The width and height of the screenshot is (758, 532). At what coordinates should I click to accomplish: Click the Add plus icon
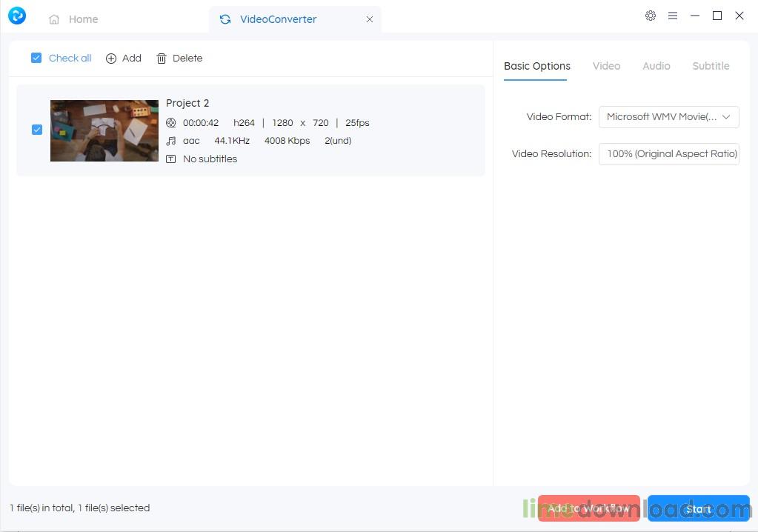pos(111,59)
